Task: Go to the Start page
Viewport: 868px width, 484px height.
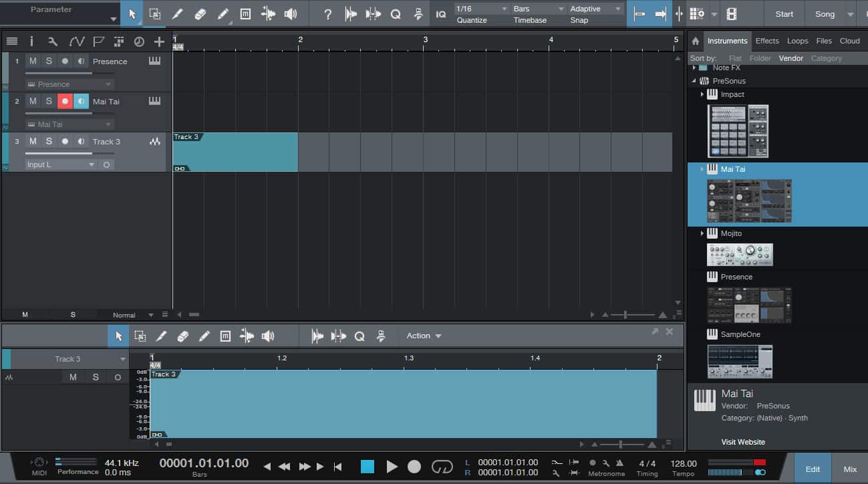Action: coord(784,14)
